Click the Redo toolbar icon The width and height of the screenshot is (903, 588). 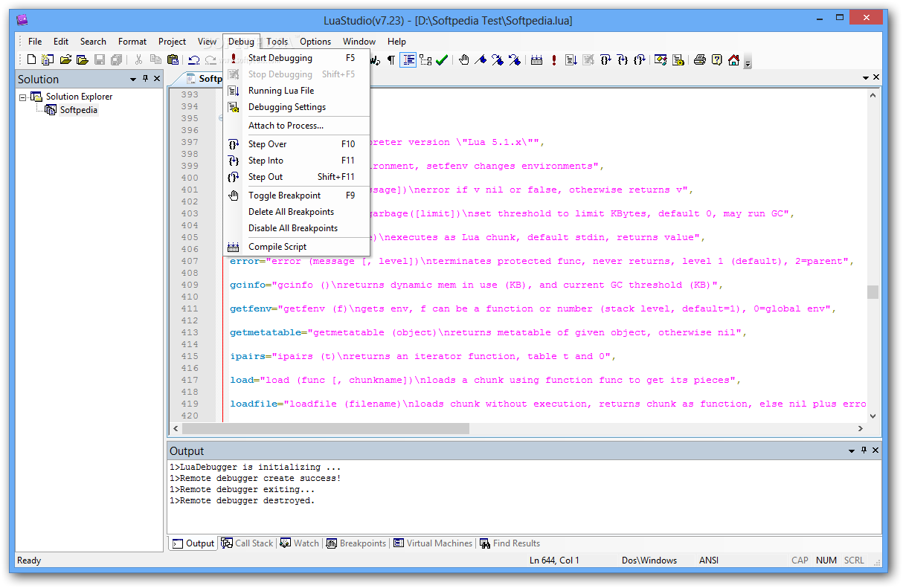pyautogui.click(x=211, y=59)
